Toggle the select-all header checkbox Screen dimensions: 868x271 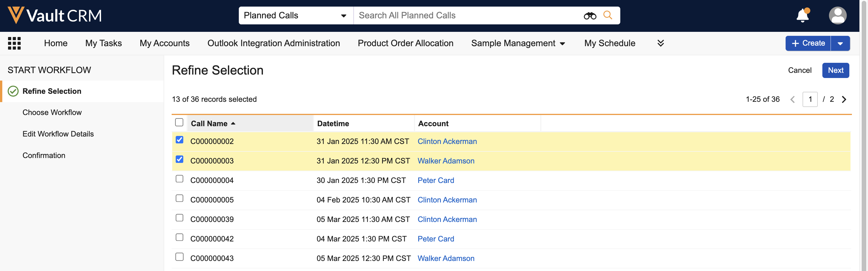(179, 122)
